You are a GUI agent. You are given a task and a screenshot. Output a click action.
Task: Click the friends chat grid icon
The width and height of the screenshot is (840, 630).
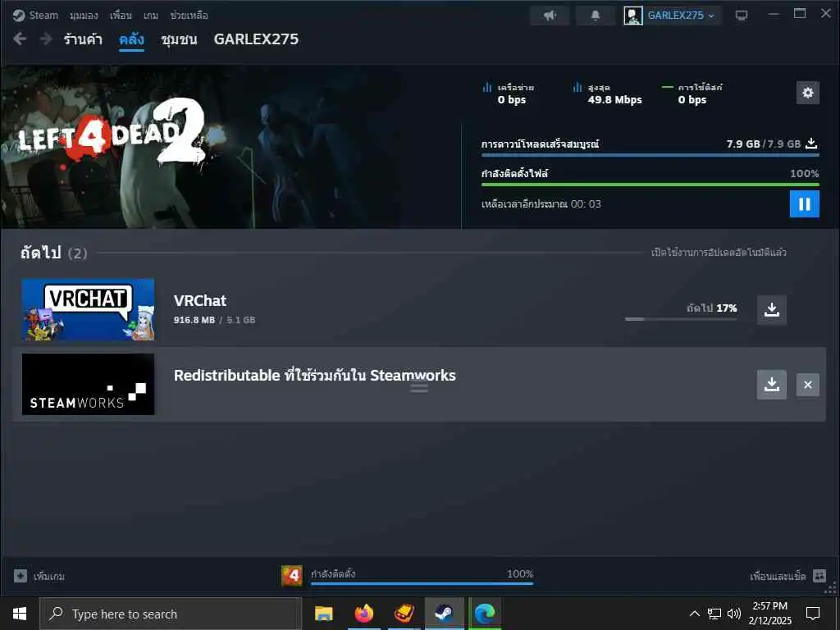point(819,576)
